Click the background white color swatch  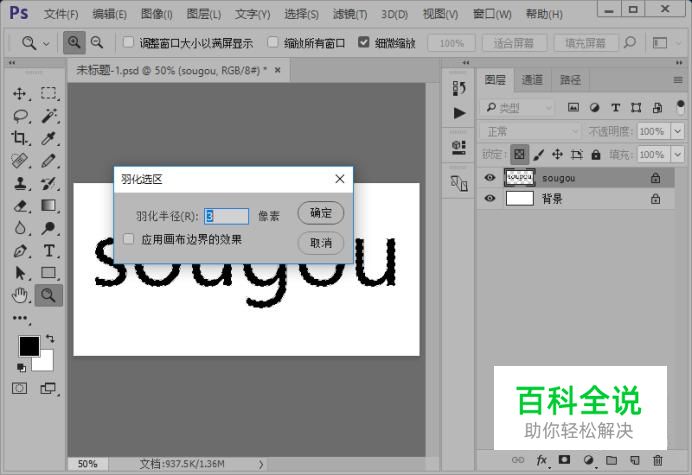click(46, 363)
